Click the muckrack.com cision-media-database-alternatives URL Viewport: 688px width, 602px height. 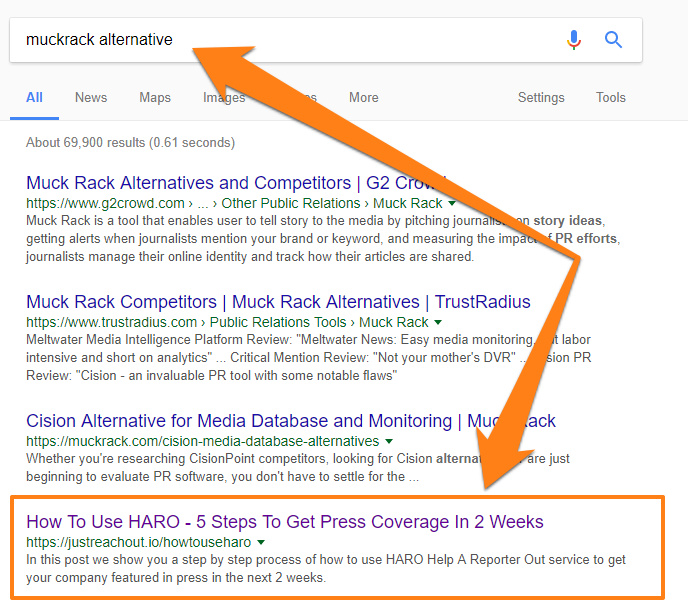tap(202, 441)
